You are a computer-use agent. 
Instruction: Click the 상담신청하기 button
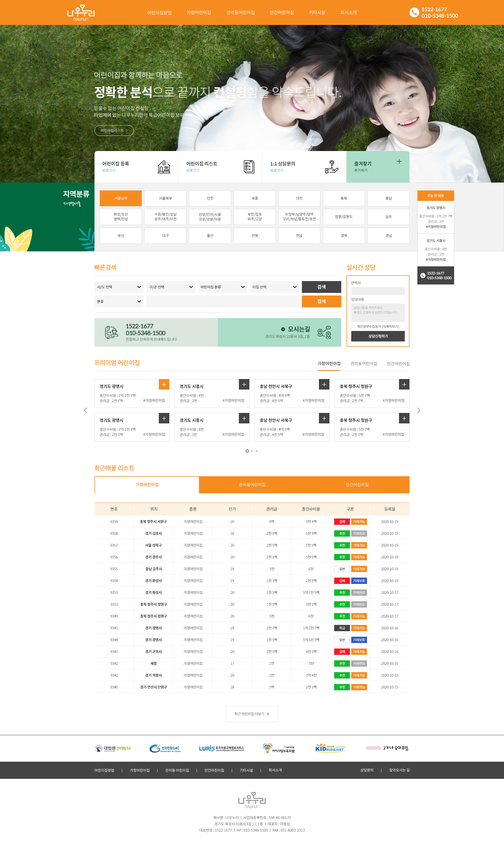coord(378,336)
